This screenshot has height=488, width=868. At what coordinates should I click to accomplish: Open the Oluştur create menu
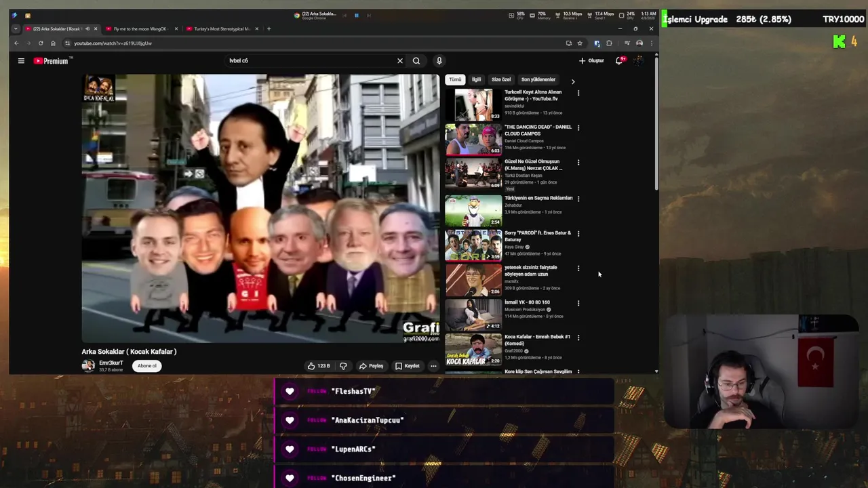(591, 61)
